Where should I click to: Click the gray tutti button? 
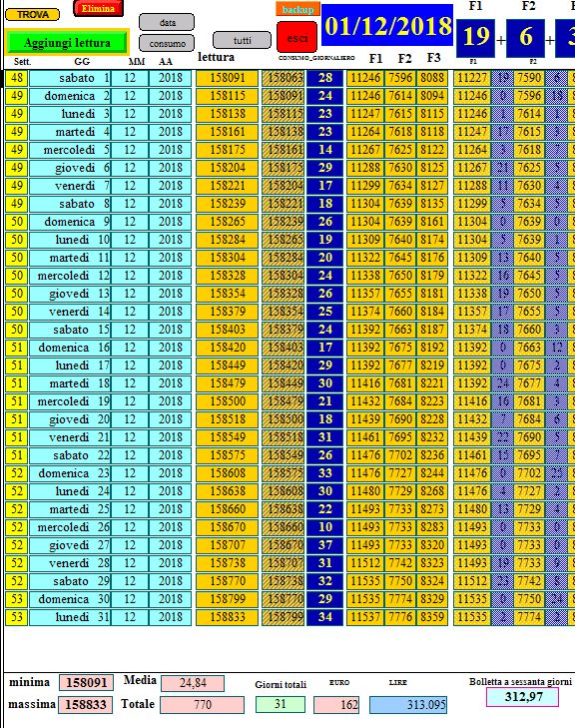tap(242, 40)
